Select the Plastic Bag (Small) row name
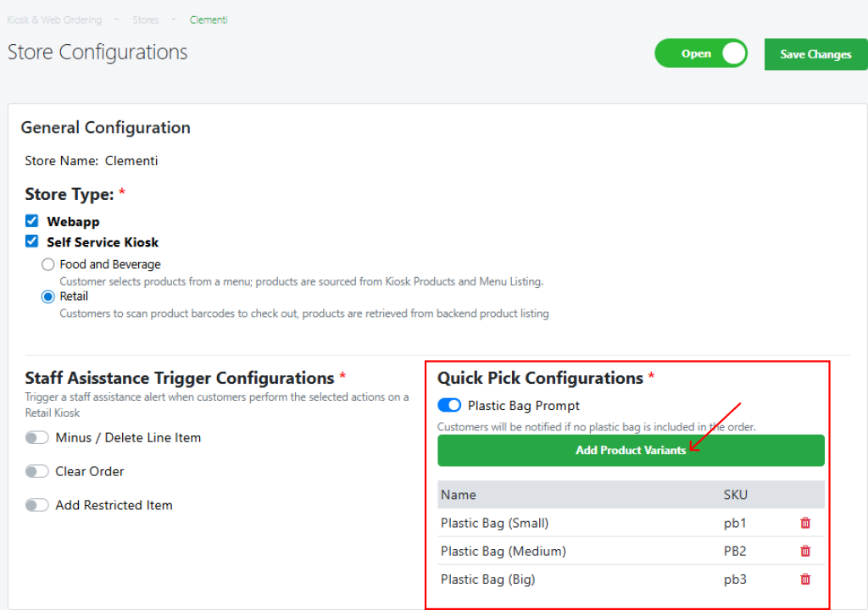Viewport: 868px width, 610px height. click(494, 523)
